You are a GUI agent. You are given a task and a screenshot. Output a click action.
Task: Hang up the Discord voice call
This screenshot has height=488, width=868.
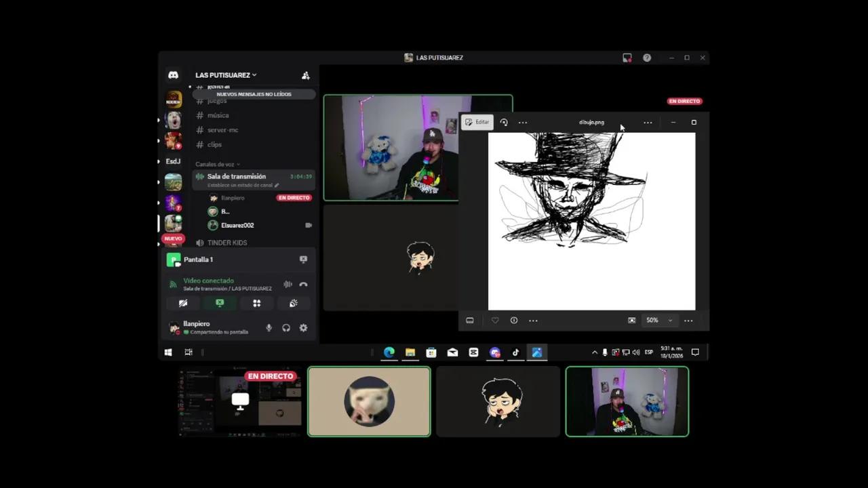click(x=304, y=284)
